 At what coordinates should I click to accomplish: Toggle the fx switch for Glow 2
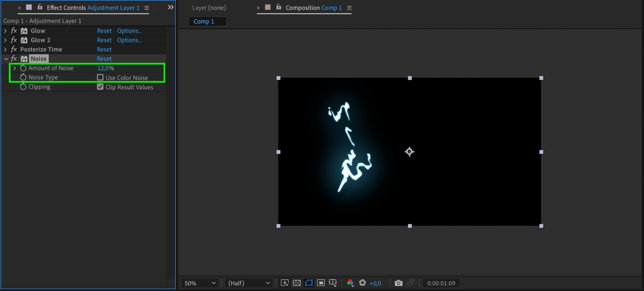click(x=14, y=40)
